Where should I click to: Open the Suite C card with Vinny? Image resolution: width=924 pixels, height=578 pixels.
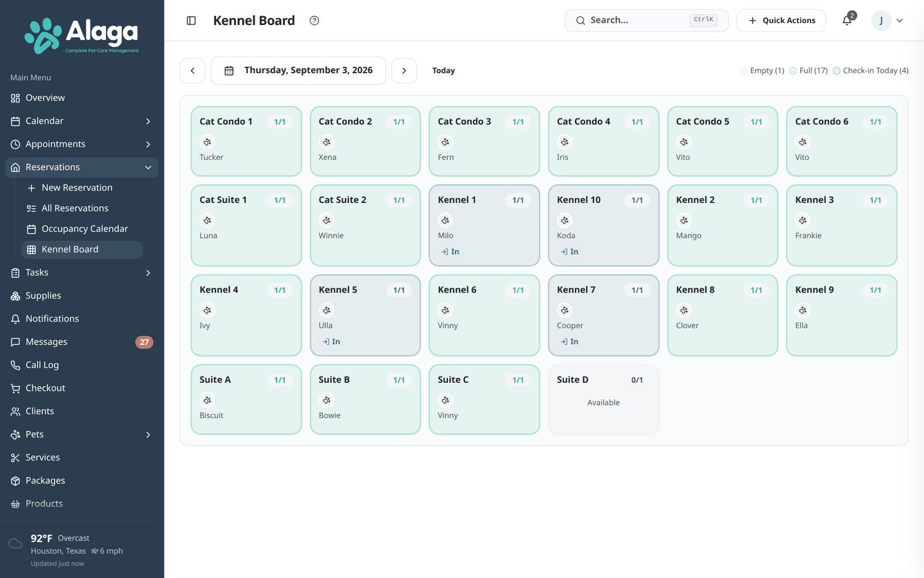[x=484, y=399]
